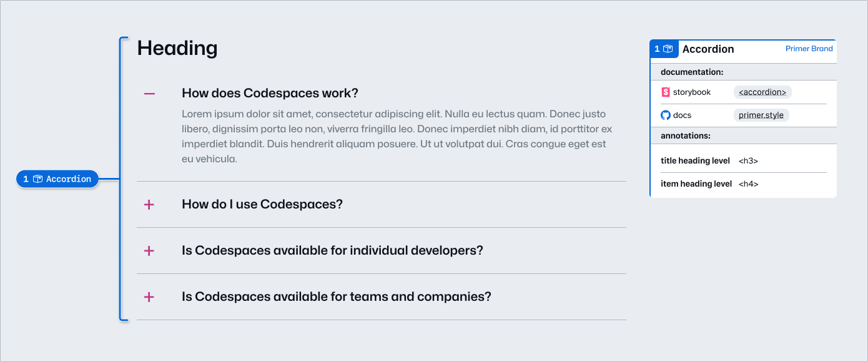Click plus icon beside teams and companies question
Viewport: 868px width, 362px height.
pos(149,297)
